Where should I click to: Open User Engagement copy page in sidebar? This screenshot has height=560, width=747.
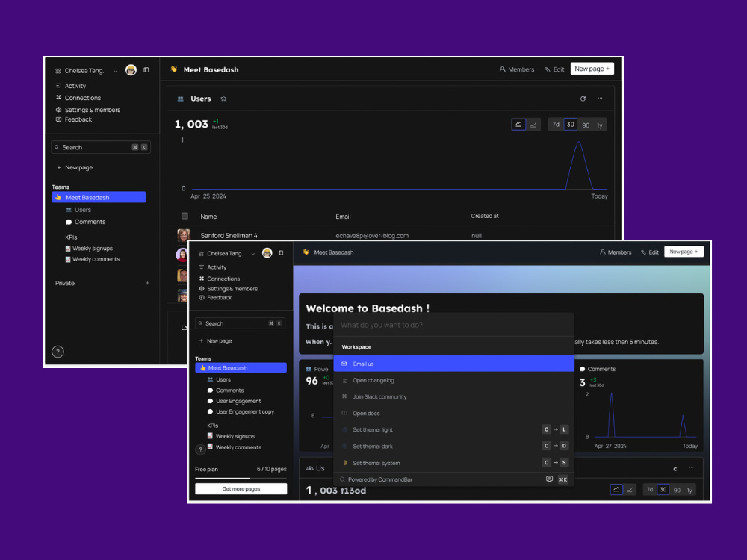tap(241, 412)
